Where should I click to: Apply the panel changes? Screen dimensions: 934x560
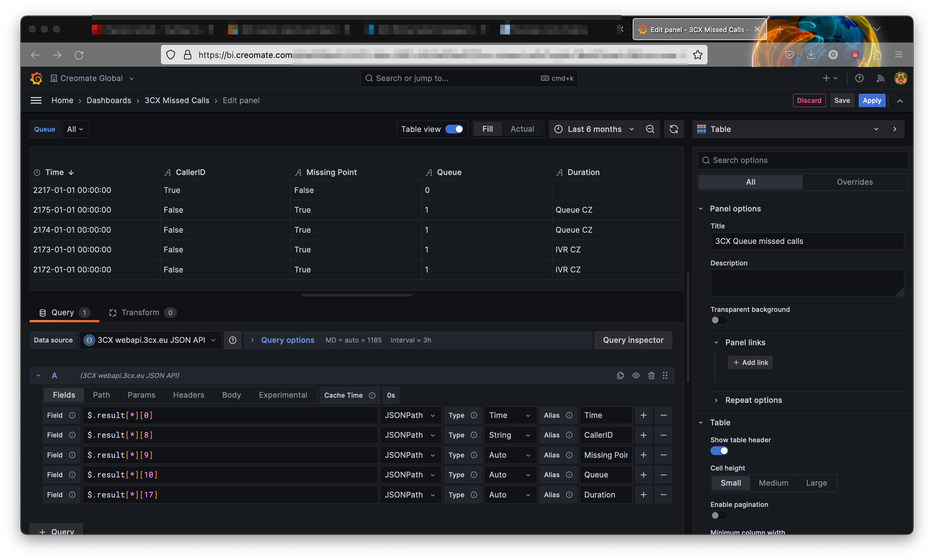(872, 100)
